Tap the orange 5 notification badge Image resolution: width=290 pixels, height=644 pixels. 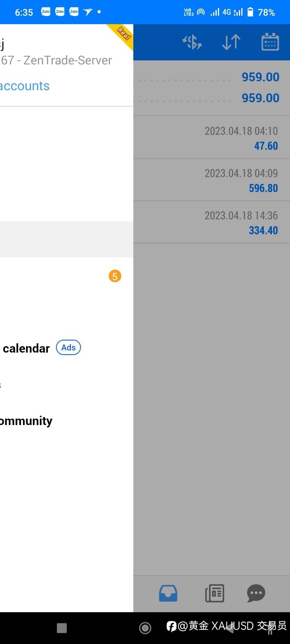115,276
